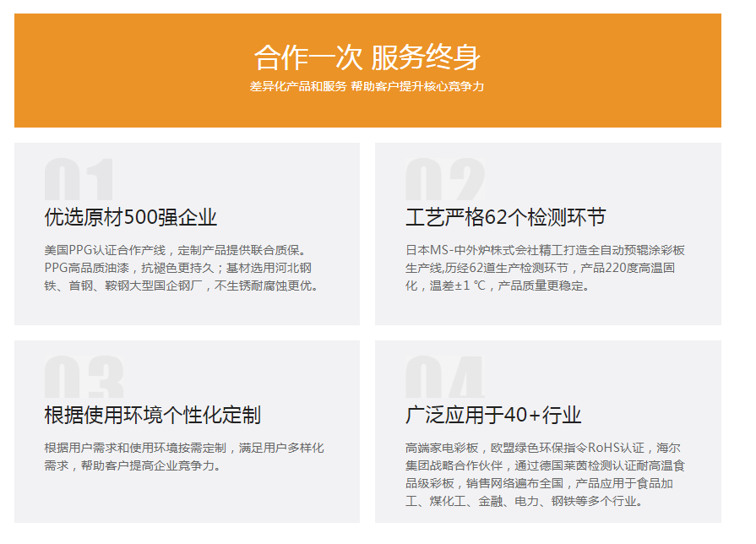Click the line mentioning 温差±1 ℃

(498, 286)
